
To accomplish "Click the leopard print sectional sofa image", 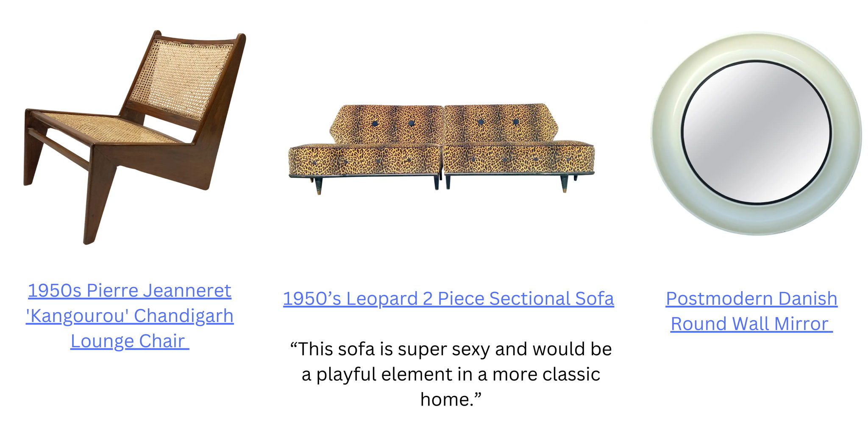I will point(441,149).
